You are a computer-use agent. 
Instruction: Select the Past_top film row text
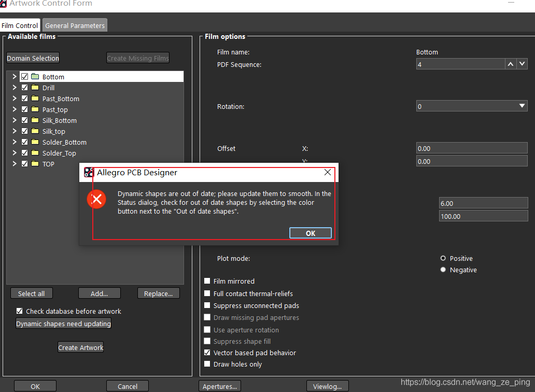[x=55, y=109]
